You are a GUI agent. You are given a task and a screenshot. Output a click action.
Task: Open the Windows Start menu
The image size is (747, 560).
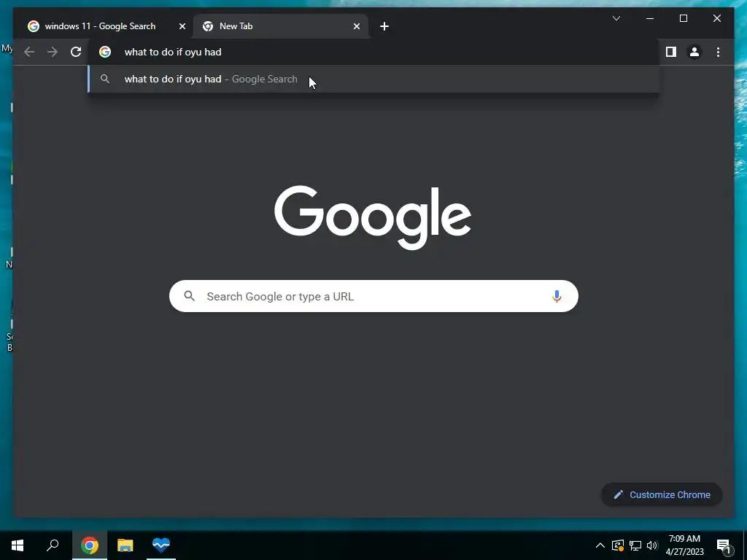point(18,545)
